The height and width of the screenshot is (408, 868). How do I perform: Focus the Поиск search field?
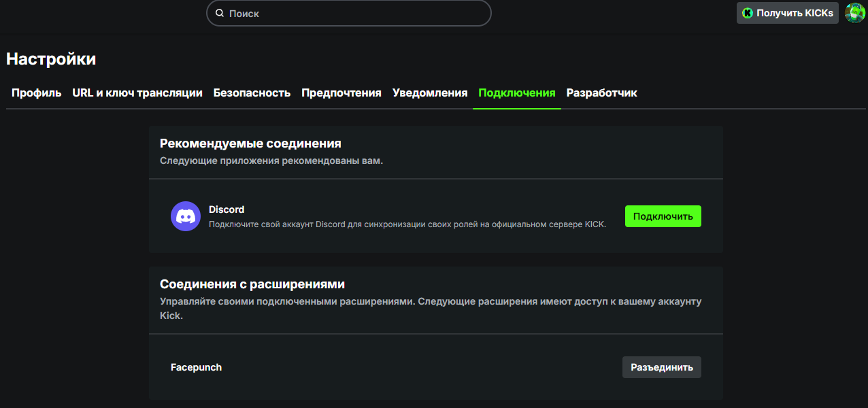click(x=349, y=13)
